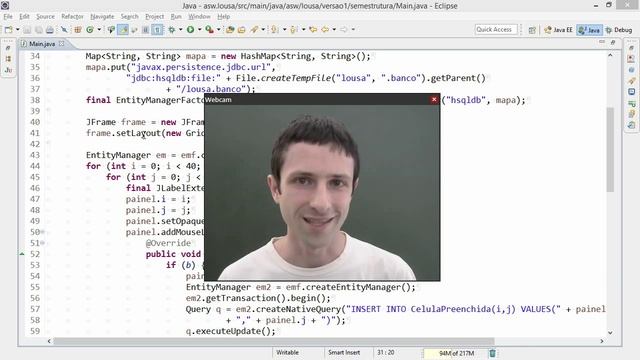The image size is (640, 360).
Task: Click the Last Edit Location arrow
Action: (313, 30)
